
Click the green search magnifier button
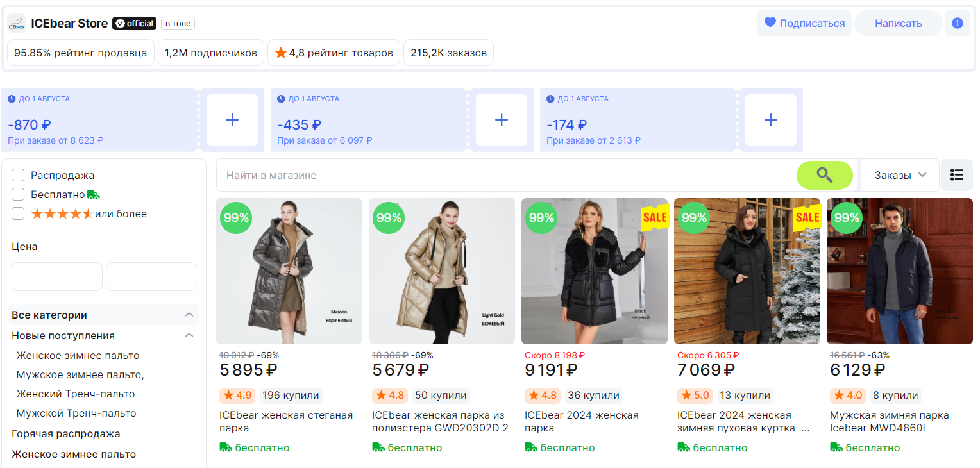click(824, 175)
